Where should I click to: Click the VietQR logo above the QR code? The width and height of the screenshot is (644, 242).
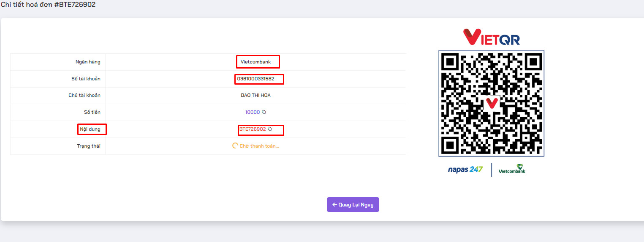[x=491, y=37]
